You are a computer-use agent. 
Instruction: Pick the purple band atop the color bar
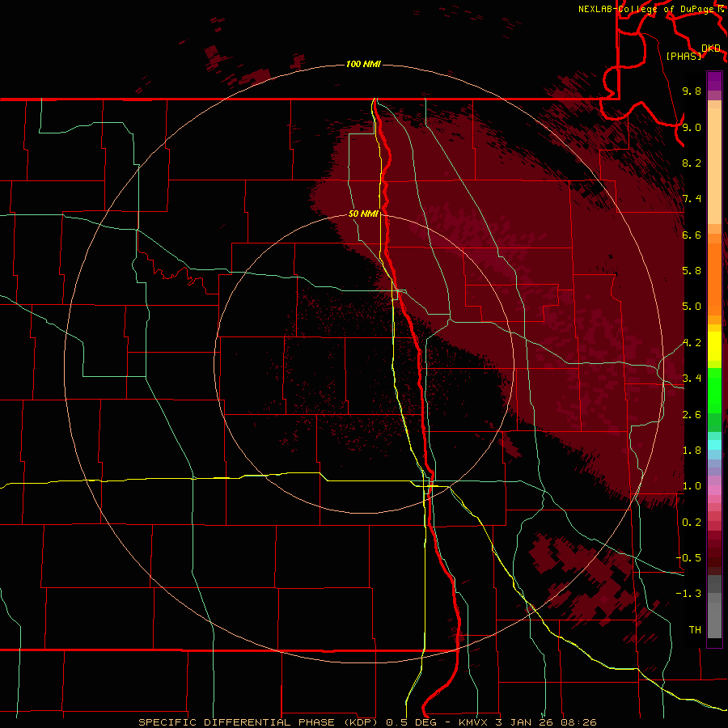click(x=714, y=81)
